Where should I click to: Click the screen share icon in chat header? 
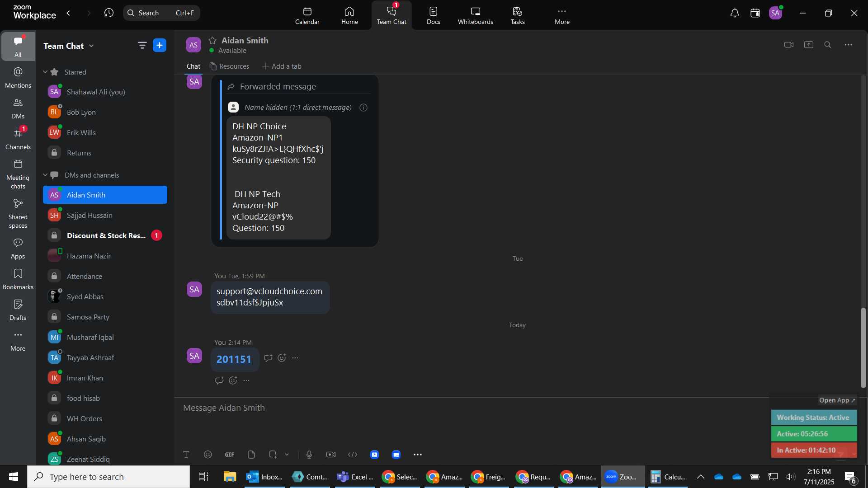pyautogui.click(x=809, y=45)
